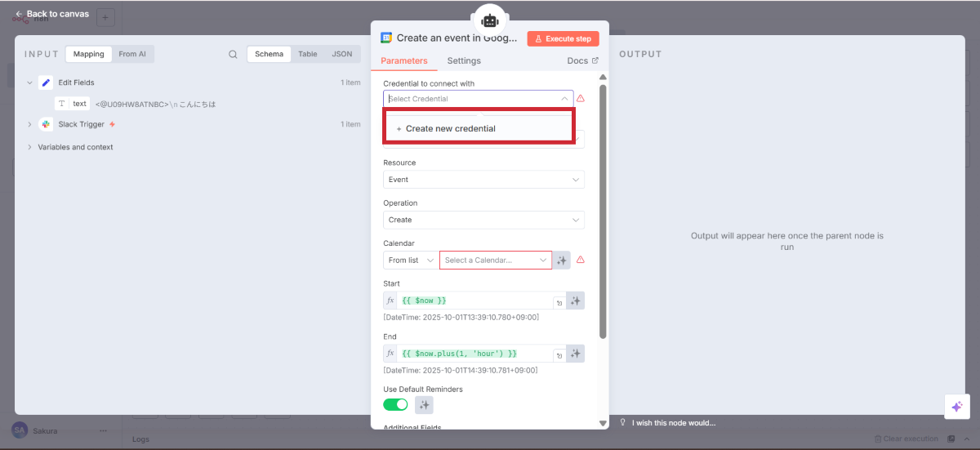Switch to Schema view
The height and width of the screenshot is (450, 980).
269,54
